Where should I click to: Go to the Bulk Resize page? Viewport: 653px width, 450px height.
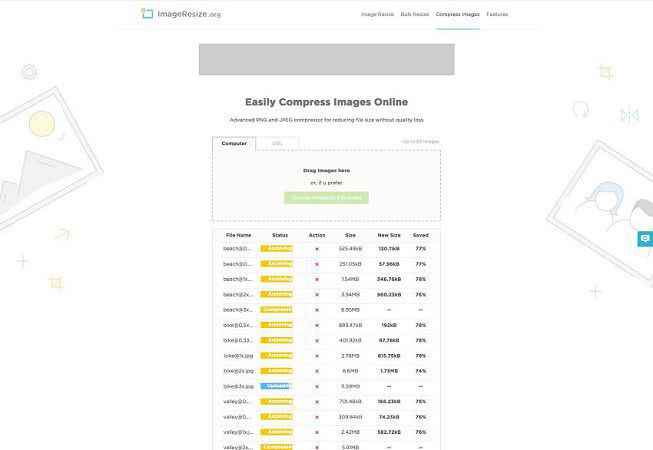pos(414,15)
